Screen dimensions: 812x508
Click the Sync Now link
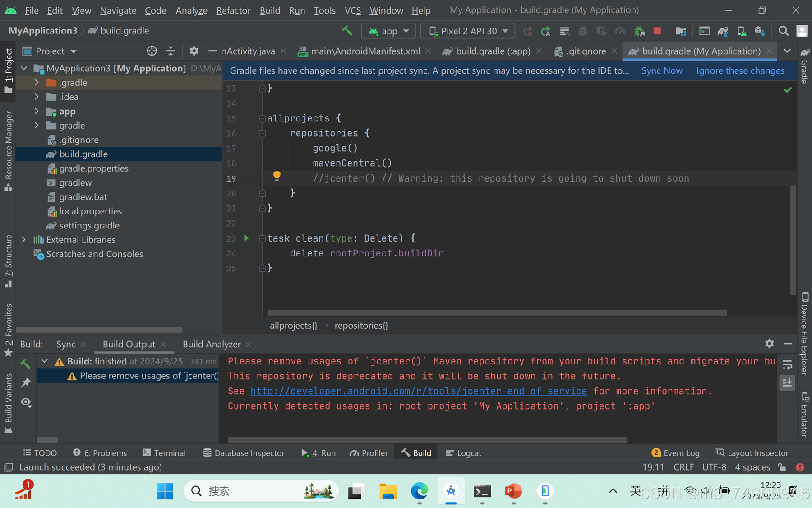click(x=661, y=70)
